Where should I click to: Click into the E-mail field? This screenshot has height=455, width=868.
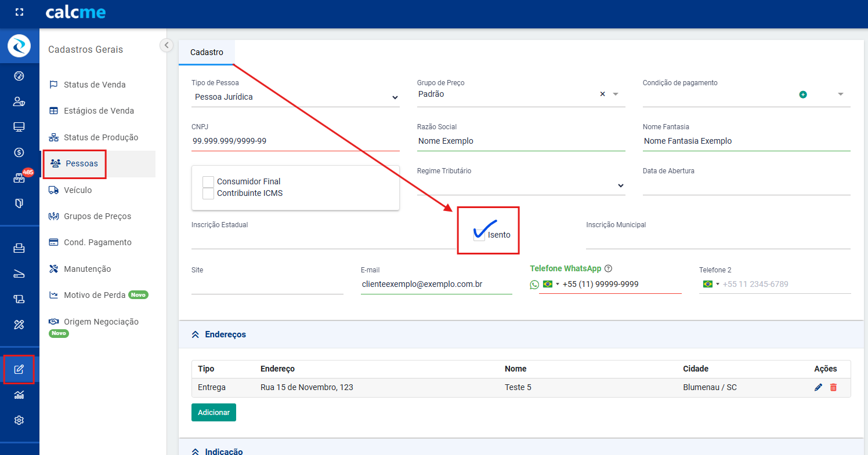coord(436,285)
